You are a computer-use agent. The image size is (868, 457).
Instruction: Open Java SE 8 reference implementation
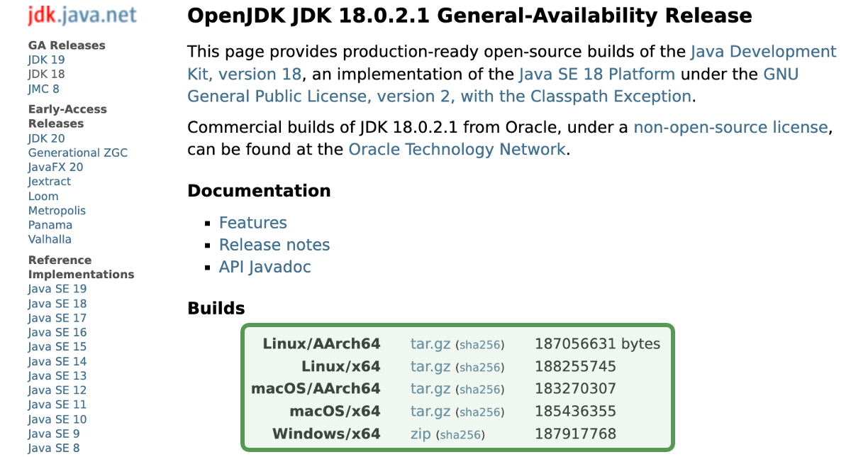(54, 448)
